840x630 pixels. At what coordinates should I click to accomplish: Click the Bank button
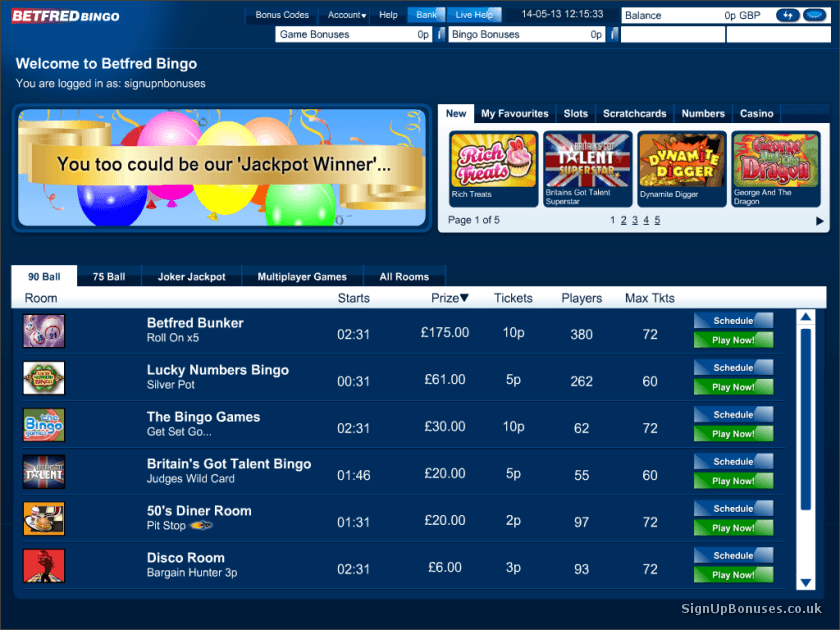[426, 15]
